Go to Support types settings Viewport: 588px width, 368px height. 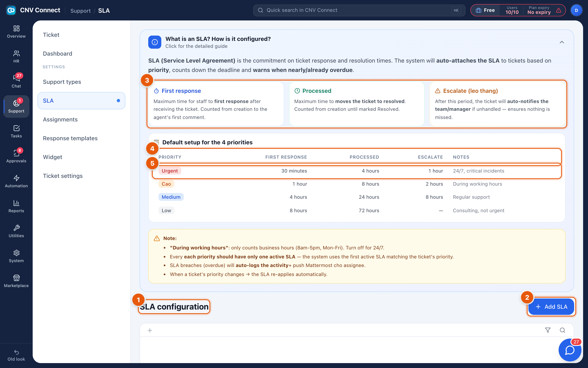point(81,82)
